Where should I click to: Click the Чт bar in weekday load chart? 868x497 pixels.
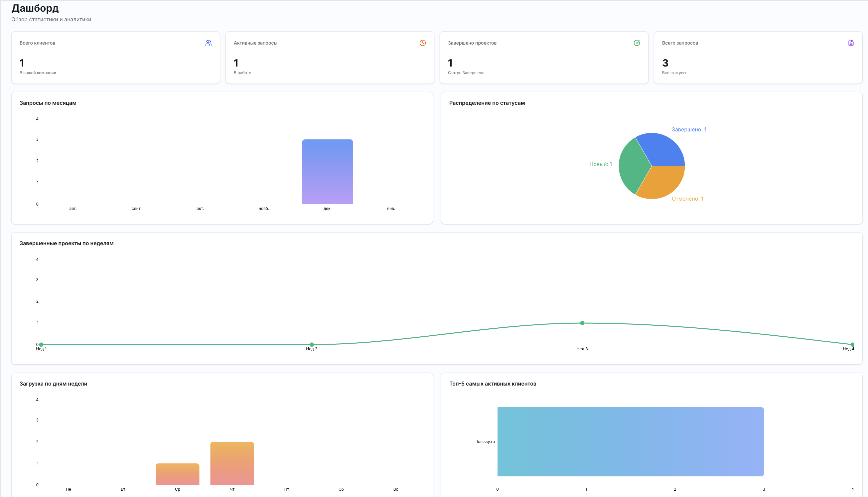[232, 463]
